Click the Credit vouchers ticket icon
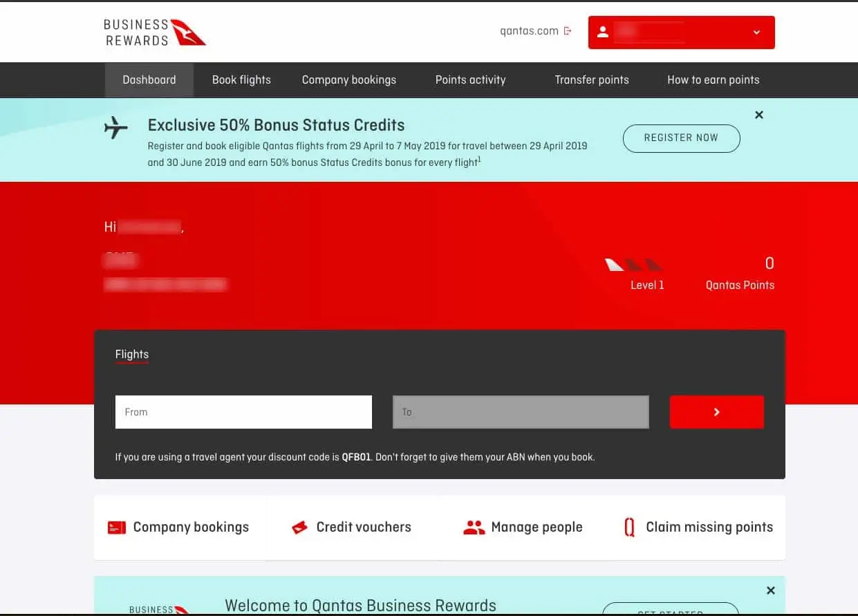This screenshot has width=858, height=616. [x=299, y=528]
